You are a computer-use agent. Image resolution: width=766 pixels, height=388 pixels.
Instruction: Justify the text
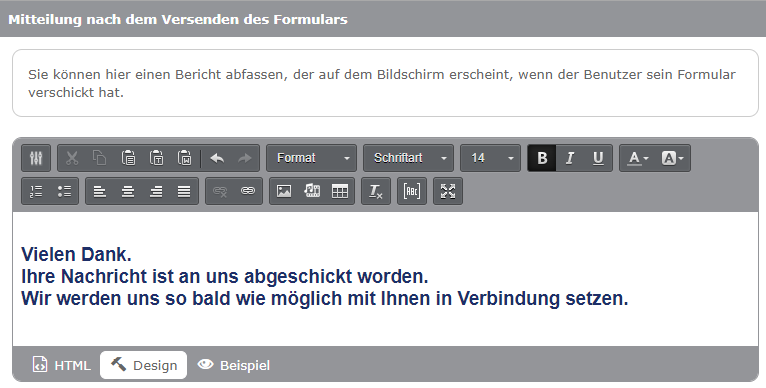184,191
